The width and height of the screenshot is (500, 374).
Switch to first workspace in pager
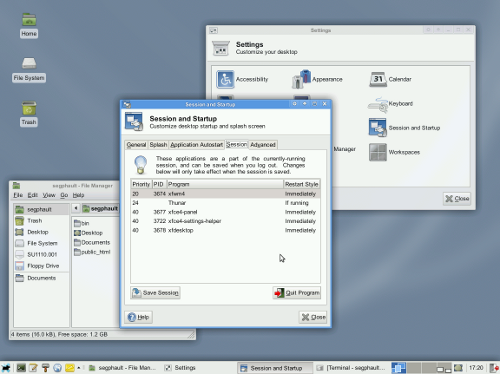point(399,368)
